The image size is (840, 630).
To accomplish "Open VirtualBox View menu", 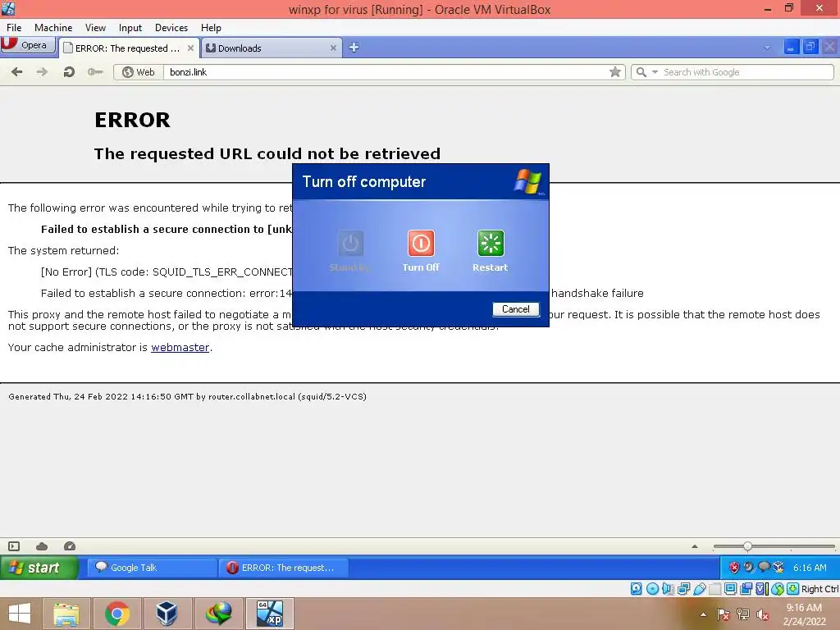I will pos(95,28).
